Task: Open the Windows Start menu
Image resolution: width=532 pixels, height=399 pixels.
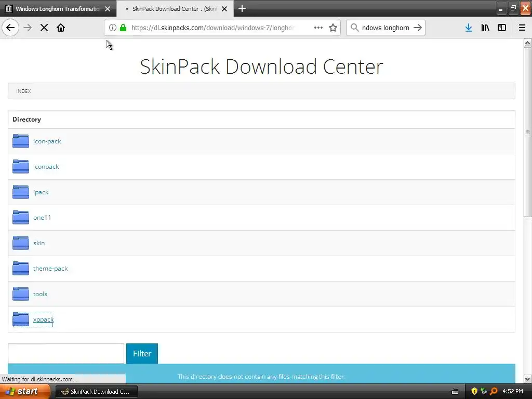Action: coord(24,392)
